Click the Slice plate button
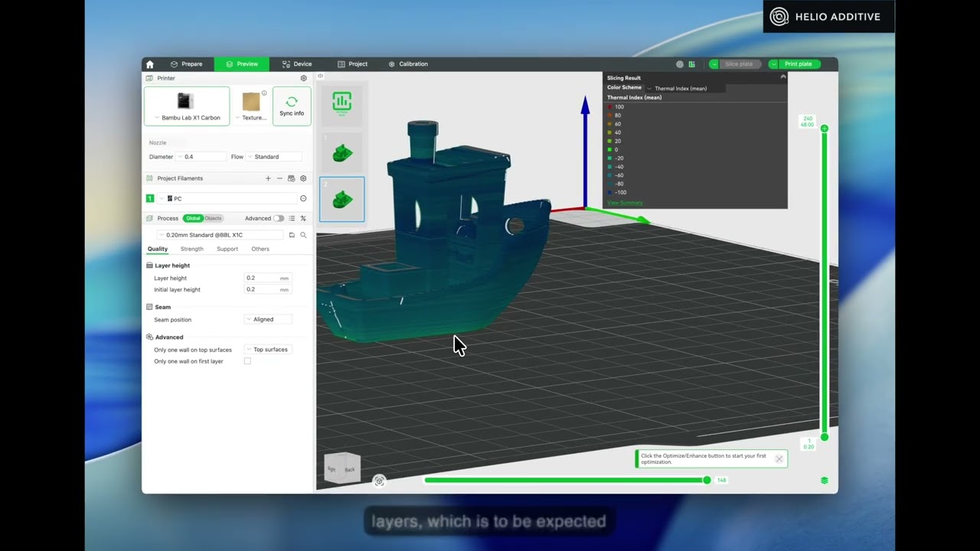This screenshot has height=551, width=980. coord(739,64)
